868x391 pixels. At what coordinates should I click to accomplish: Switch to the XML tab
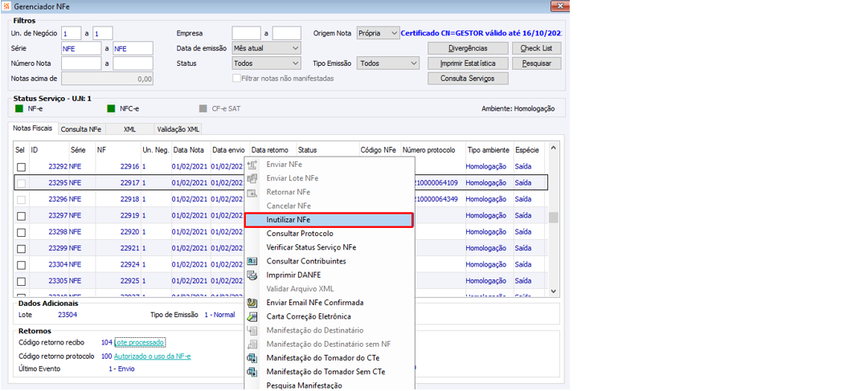129,129
